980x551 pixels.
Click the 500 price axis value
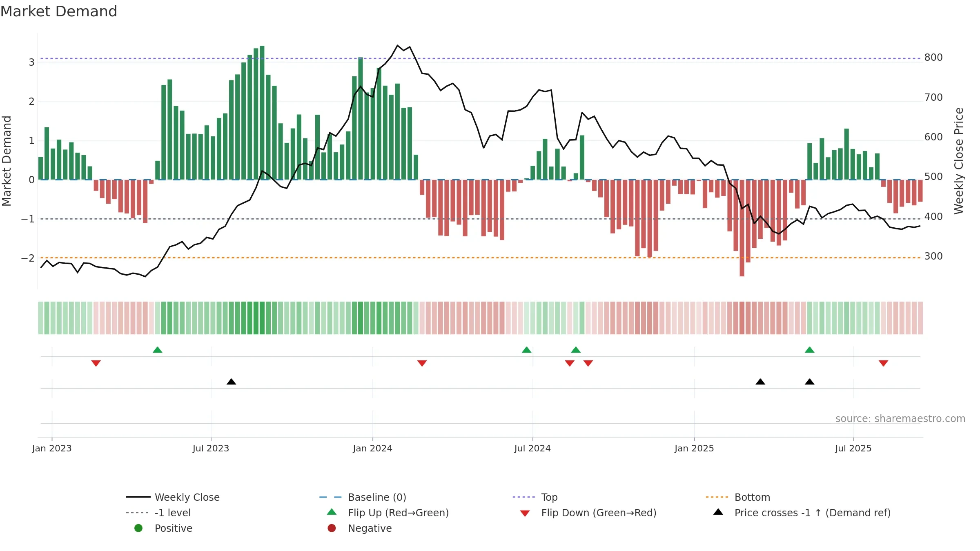(x=933, y=177)
